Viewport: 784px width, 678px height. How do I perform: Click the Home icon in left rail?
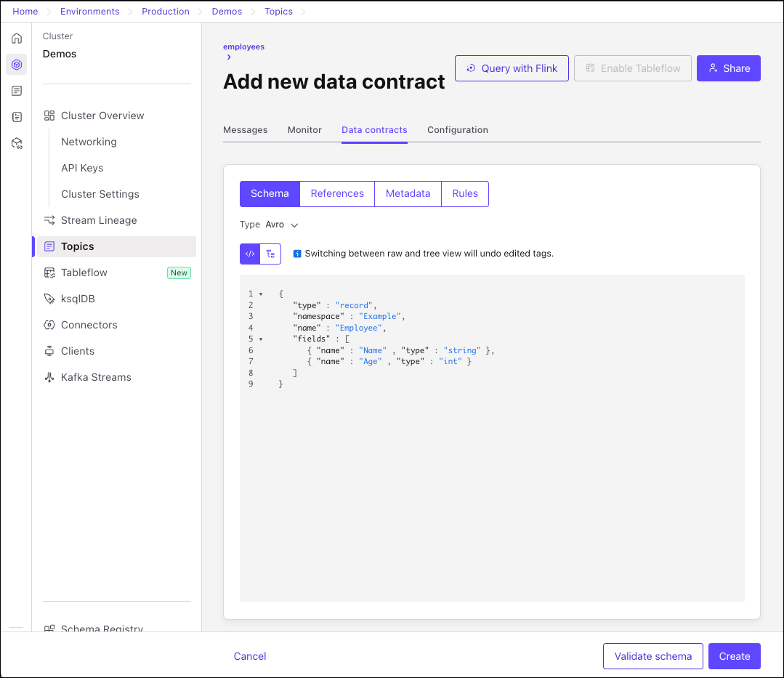click(17, 39)
